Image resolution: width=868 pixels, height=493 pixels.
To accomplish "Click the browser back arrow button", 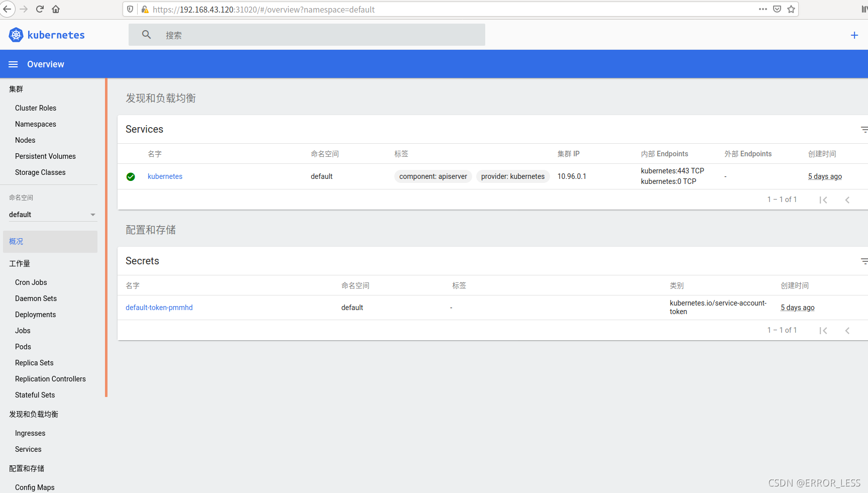I will point(7,9).
